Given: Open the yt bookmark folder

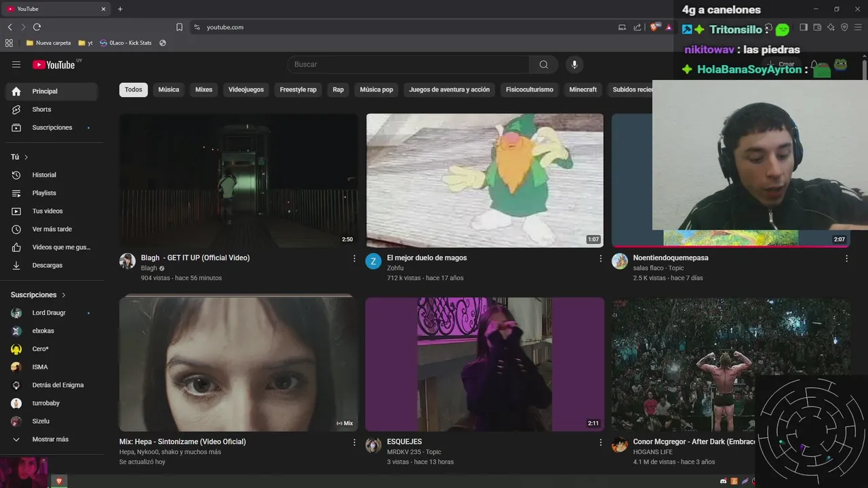Looking at the screenshot, I should [x=85, y=43].
